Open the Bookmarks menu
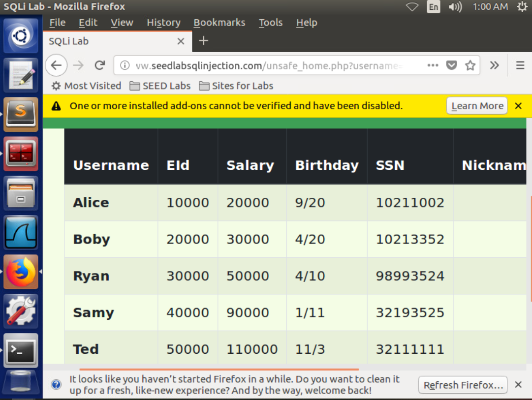 [219, 23]
